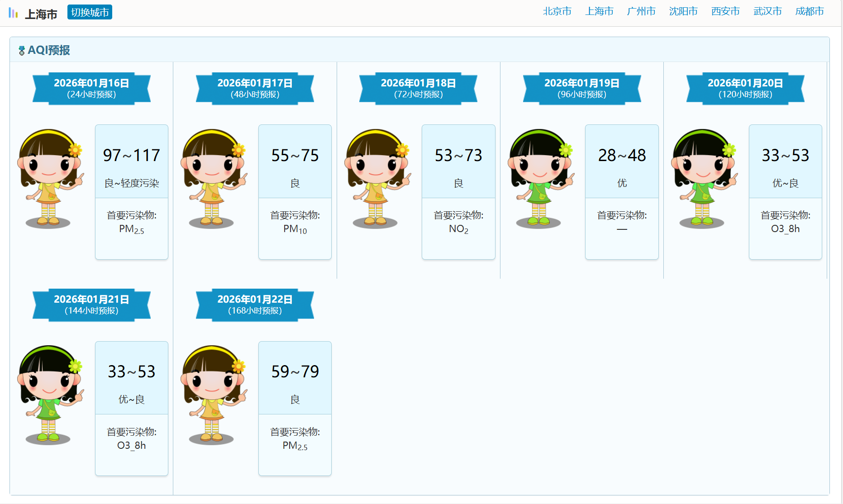
Task: Click the green-dressed girl for 2026年01月19日
Action: click(540, 178)
